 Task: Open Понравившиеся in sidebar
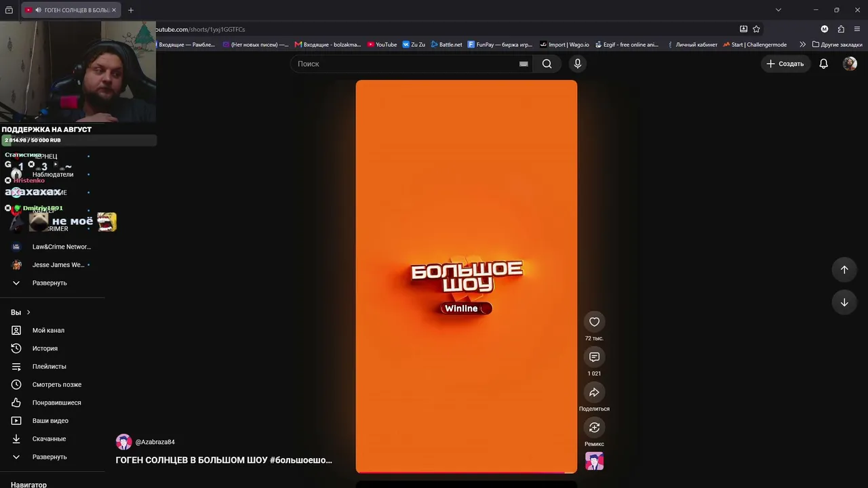[x=56, y=403]
